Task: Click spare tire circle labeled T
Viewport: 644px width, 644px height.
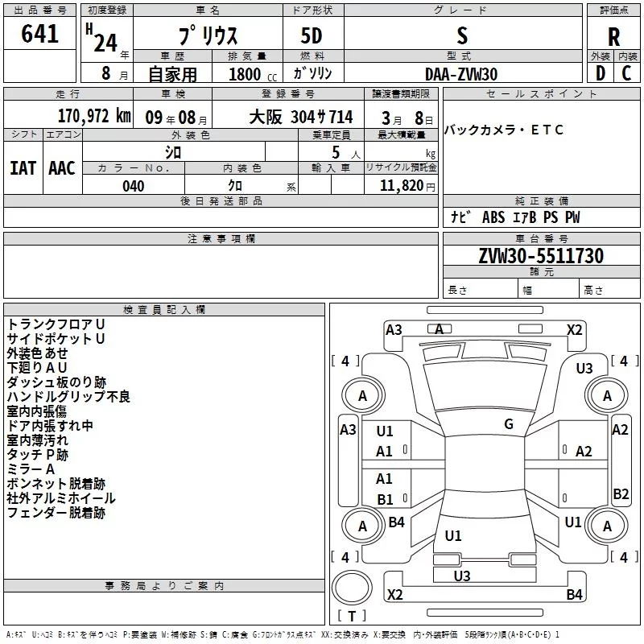Action: point(352,588)
